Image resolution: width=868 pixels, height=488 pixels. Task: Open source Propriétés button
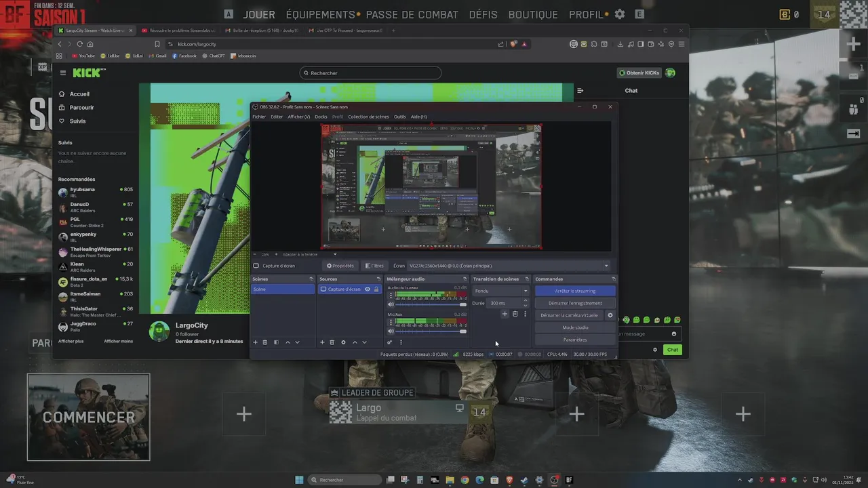[x=340, y=266]
